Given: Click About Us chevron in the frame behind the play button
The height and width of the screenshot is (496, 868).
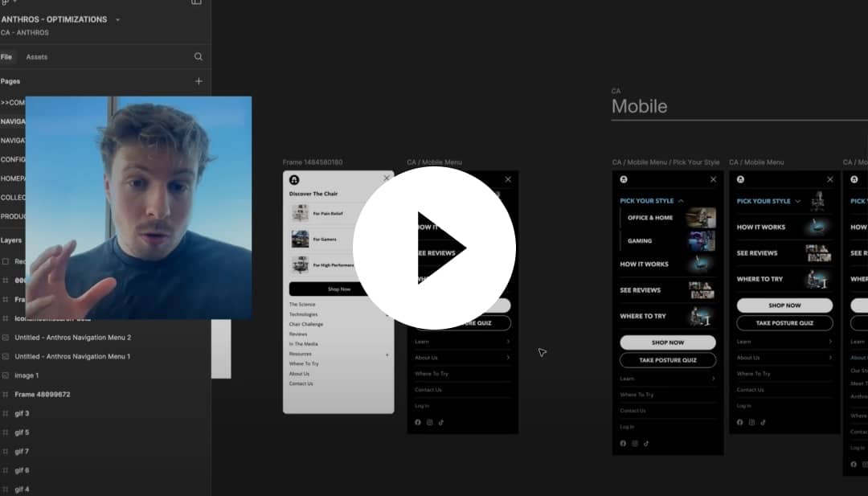Looking at the screenshot, I should (x=508, y=358).
